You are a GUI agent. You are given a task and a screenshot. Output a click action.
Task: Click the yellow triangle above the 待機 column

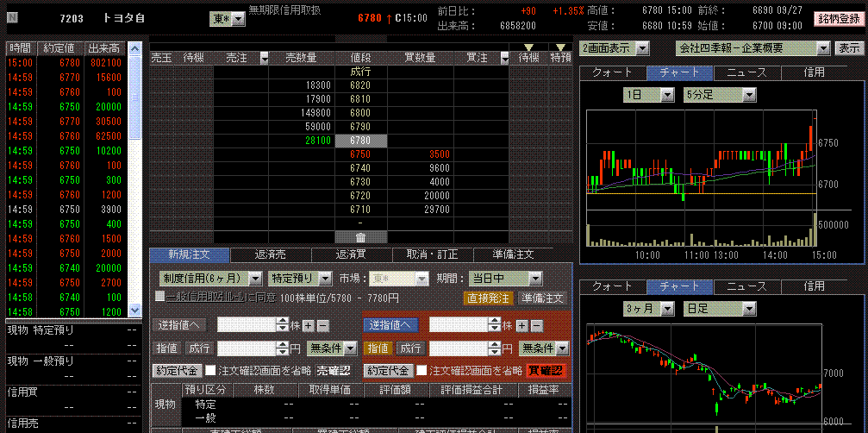528,47
